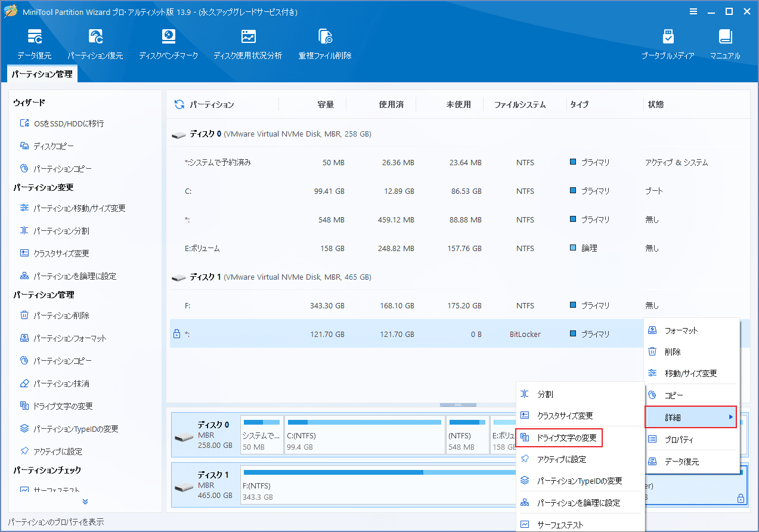The image size is (759, 532).
Task: Click the lock icon on the BitLocker row
Action: [x=176, y=334]
